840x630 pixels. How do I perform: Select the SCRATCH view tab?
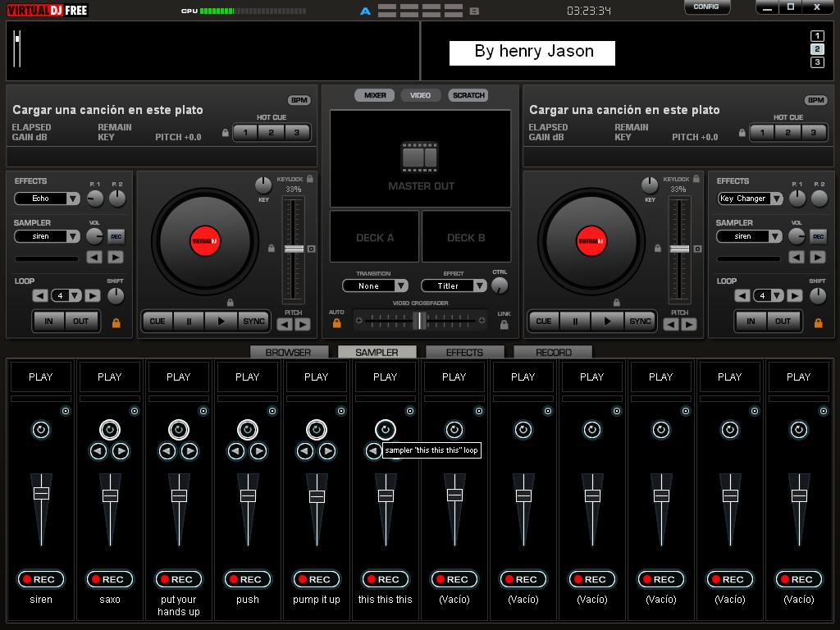[468, 94]
